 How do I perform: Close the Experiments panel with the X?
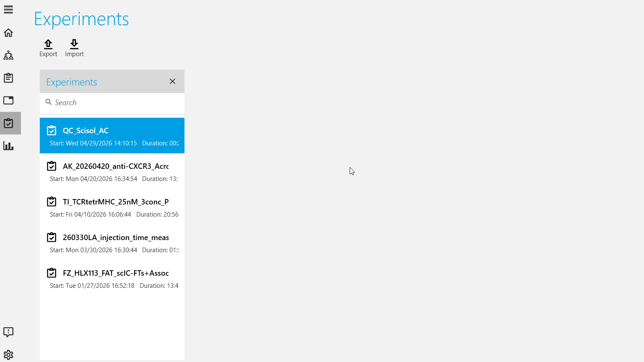pos(172,81)
